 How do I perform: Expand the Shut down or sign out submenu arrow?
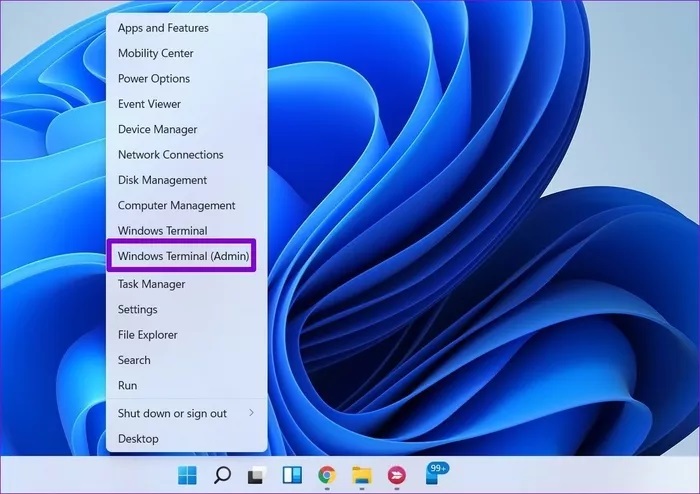[251, 413]
